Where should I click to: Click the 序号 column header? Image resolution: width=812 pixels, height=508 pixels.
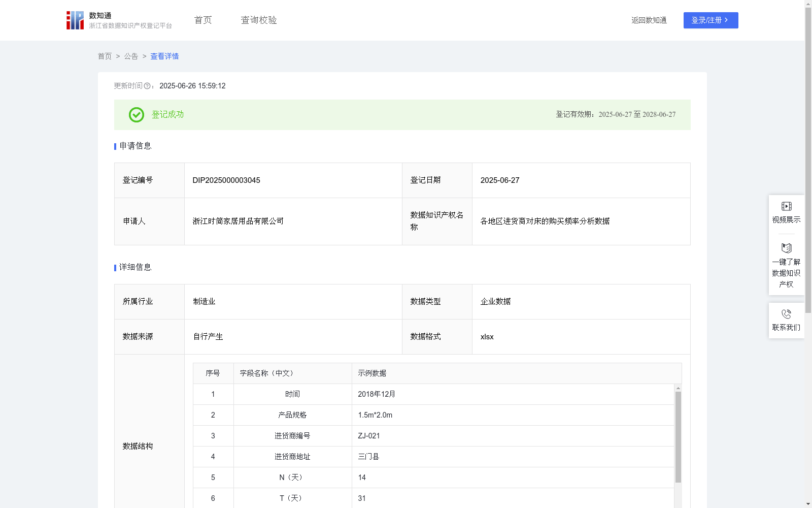tap(213, 373)
